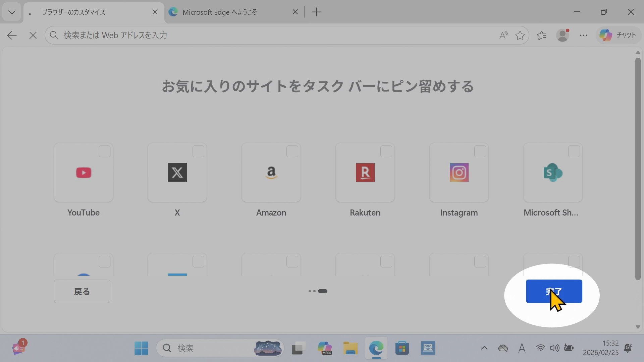
Task: Open the Edge profile icon
Action: click(563, 35)
